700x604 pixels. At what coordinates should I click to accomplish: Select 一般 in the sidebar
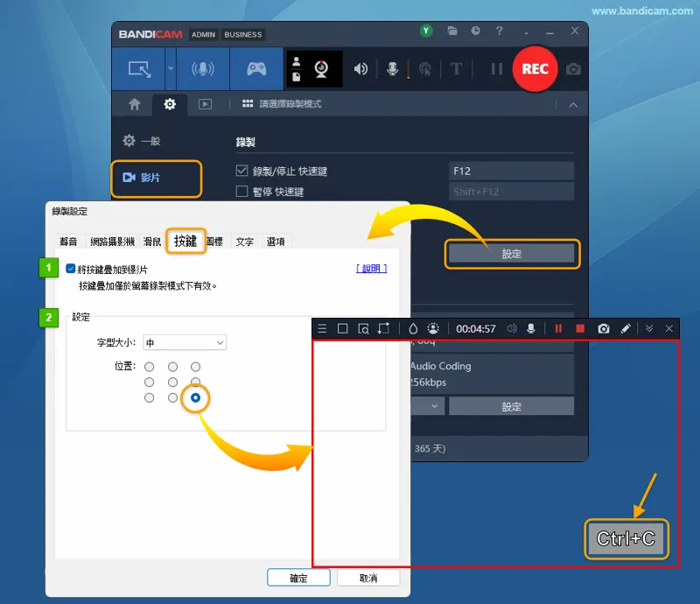(142, 141)
